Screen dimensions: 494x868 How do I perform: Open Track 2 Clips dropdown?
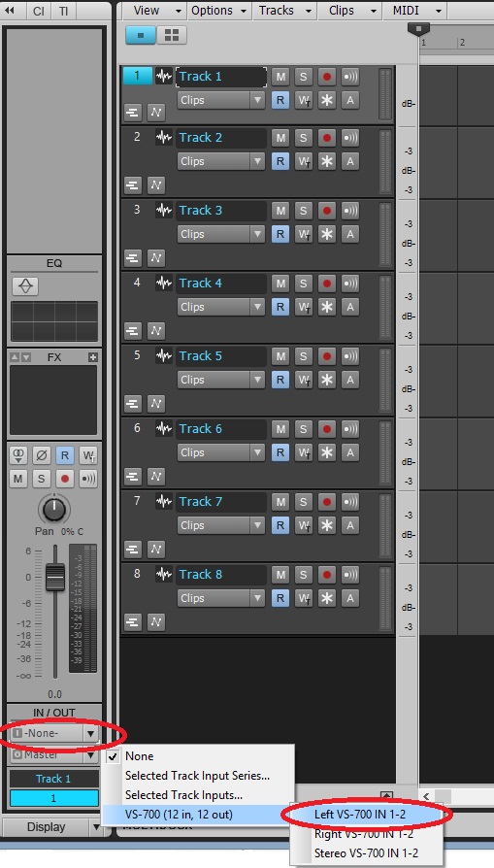point(220,161)
